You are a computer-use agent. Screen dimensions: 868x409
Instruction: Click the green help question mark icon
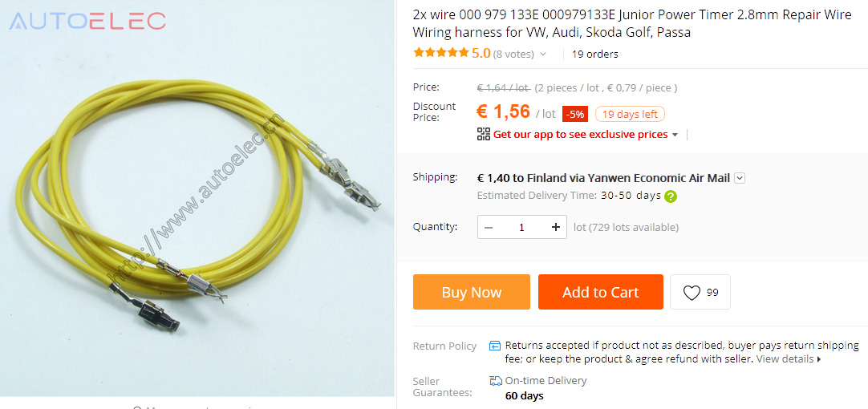tap(671, 196)
